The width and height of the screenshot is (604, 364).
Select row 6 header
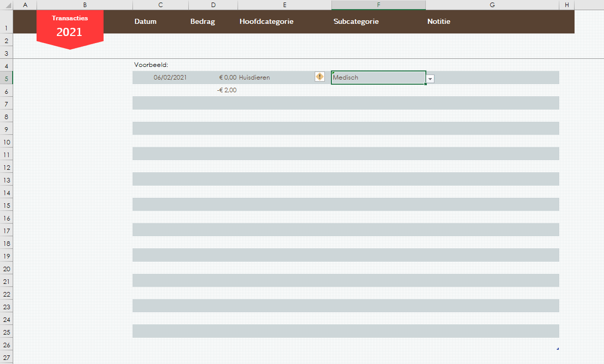(7, 91)
